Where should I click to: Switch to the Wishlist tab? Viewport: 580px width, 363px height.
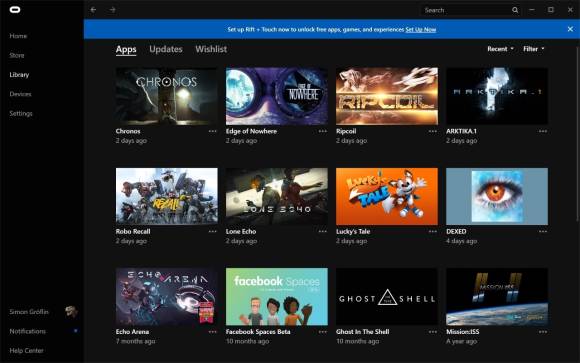pos(211,49)
